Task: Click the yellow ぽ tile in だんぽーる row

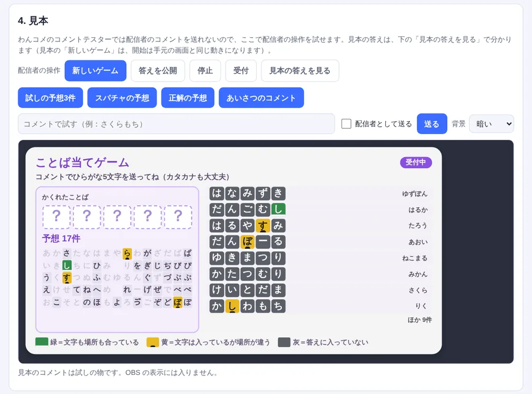Action: point(247,242)
